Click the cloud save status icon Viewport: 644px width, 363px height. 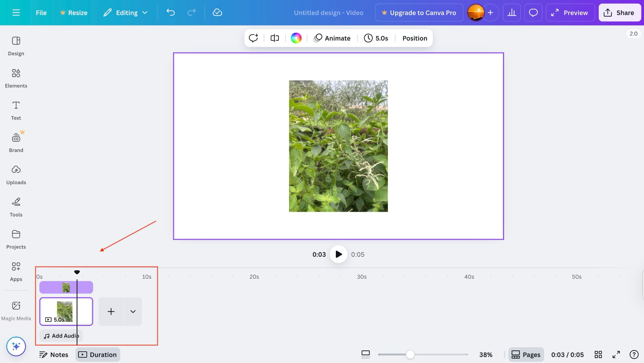pyautogui.click(x=217, y=13)
